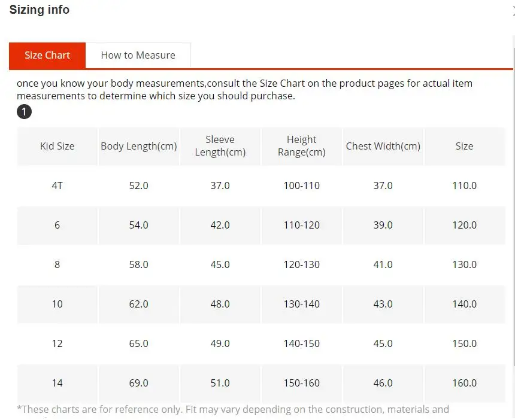Viewport: 515px width, 420px height.
Task: Click the height range 110-120 cell
Action: pos(301,225)
